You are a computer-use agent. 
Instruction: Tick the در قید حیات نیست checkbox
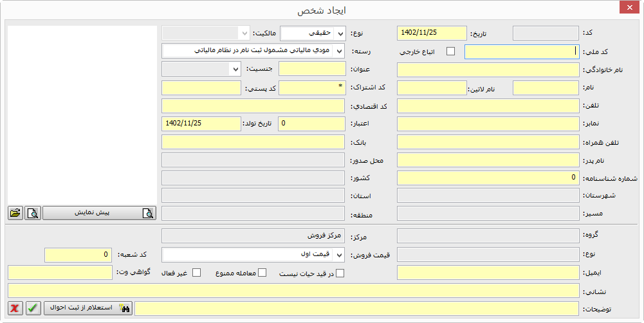[x=340, y=273]
